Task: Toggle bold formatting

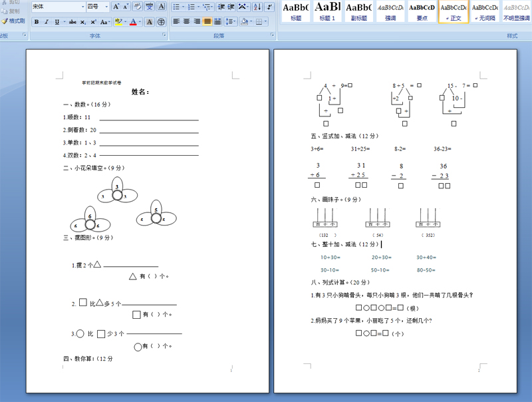Action: click(x=37, y=22)
